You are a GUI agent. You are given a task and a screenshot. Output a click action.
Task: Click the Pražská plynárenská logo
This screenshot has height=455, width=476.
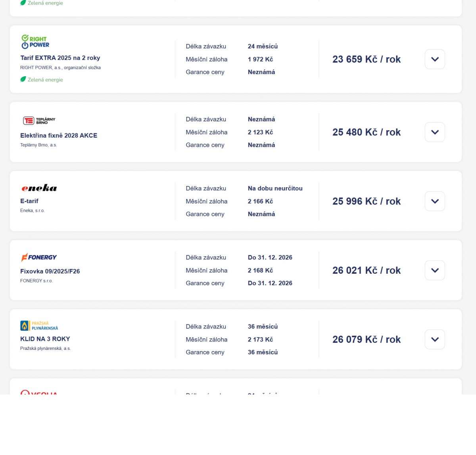pyautogui.click(x=39, y=326)
